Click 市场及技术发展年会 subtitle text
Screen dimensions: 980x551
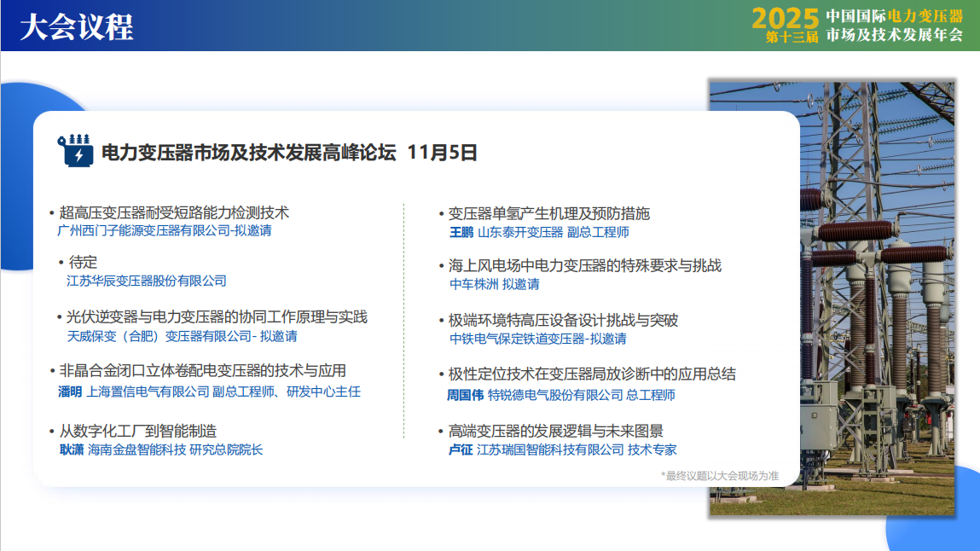(895, 35)
